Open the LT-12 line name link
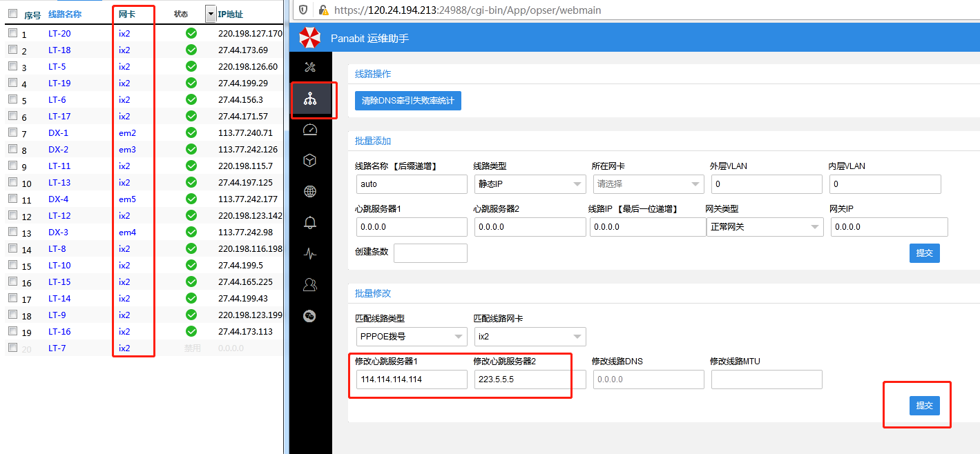980x454 pixels. click(x=59, y=216)
